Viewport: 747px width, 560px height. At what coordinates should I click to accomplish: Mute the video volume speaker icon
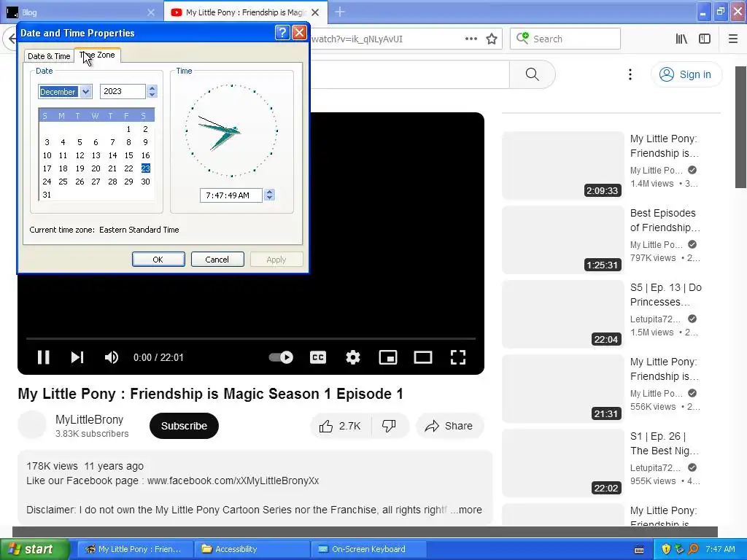click(x=112, y=357)
